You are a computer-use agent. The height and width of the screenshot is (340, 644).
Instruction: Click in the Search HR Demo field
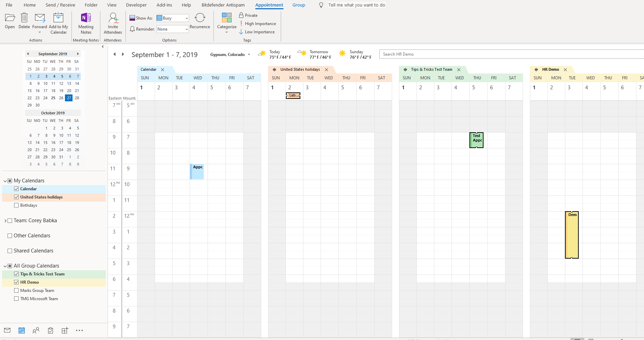pyautogui.click(x=511, y=54)
